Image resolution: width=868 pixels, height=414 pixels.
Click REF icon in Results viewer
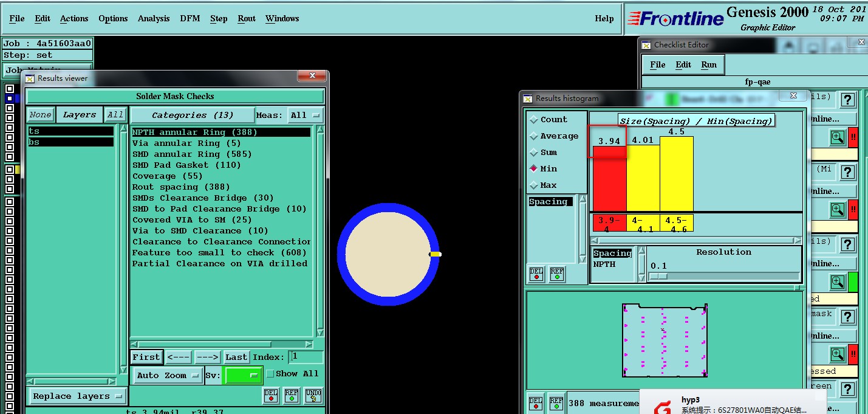click(x=292, y=395)
